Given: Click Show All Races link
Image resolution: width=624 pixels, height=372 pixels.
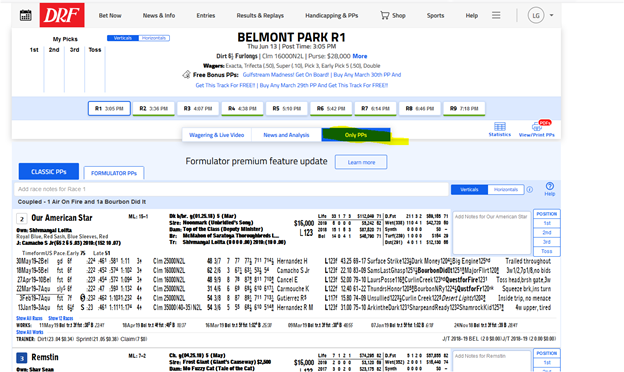Looking at the screenshot, I should click(x=29, y=318).
